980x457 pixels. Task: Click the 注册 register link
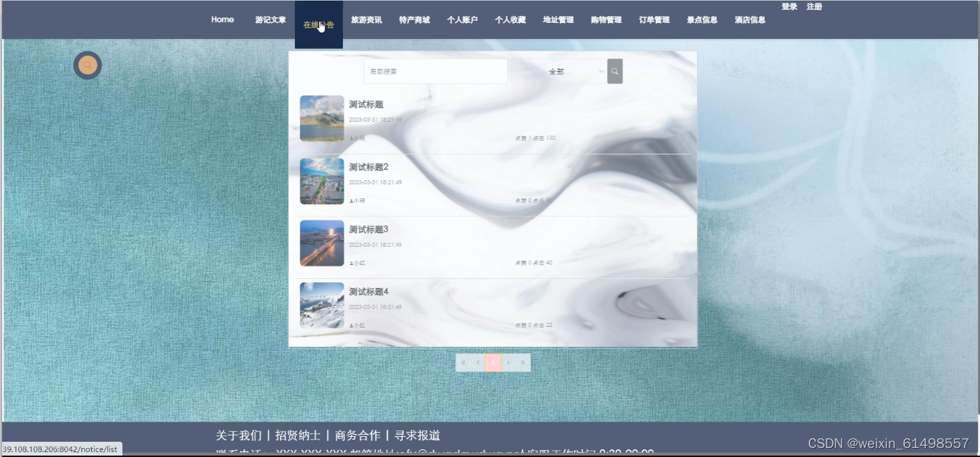pyautogui.click(x=814, y=6)
